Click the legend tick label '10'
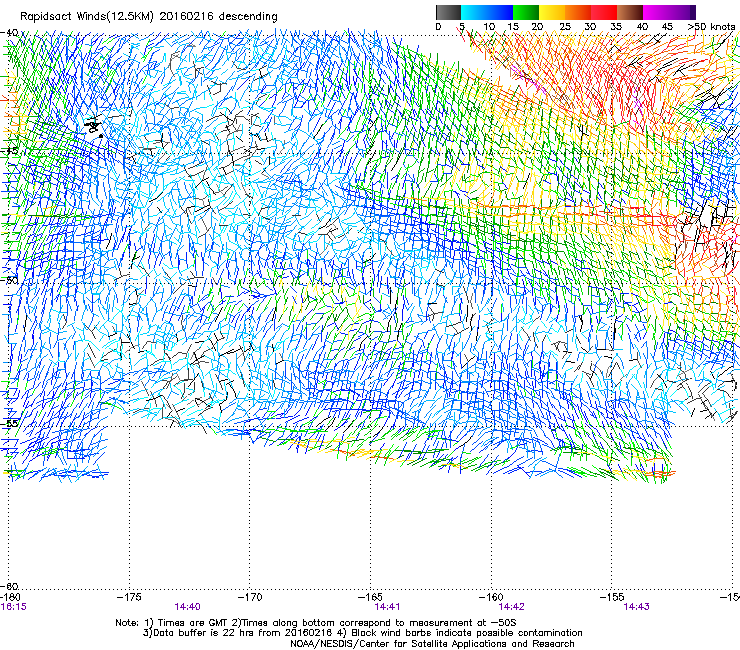This screenshot has height=650, width=740. coord(489,27)
